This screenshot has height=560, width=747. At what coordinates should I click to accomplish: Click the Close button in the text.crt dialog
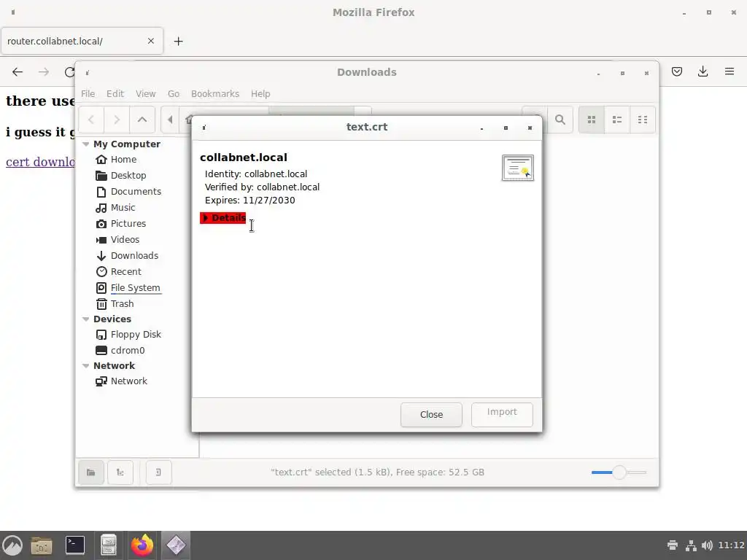[431, 415]
